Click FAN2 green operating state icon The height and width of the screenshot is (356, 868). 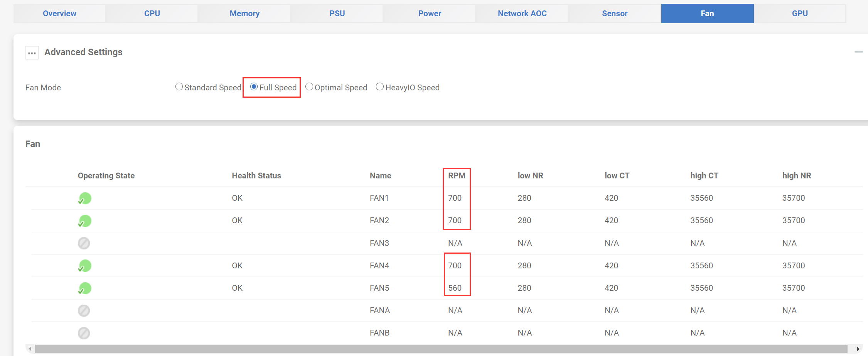point(84,221)
